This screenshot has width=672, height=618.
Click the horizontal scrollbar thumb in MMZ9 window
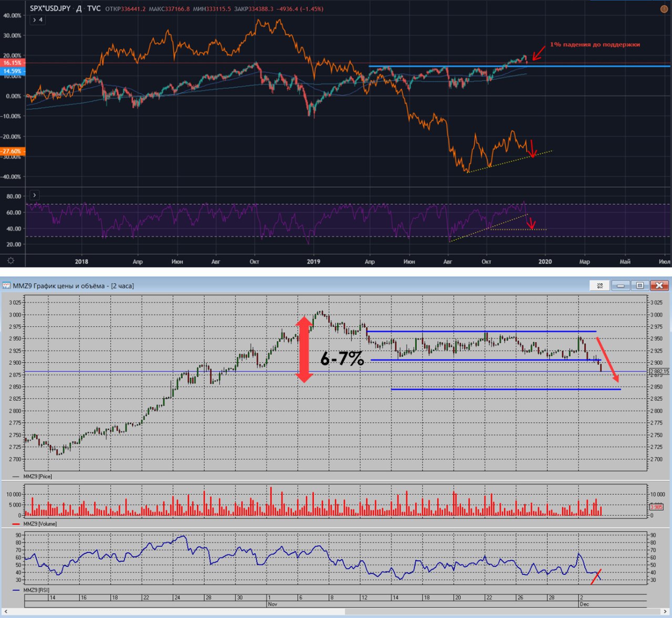click(x=503, y=612)
